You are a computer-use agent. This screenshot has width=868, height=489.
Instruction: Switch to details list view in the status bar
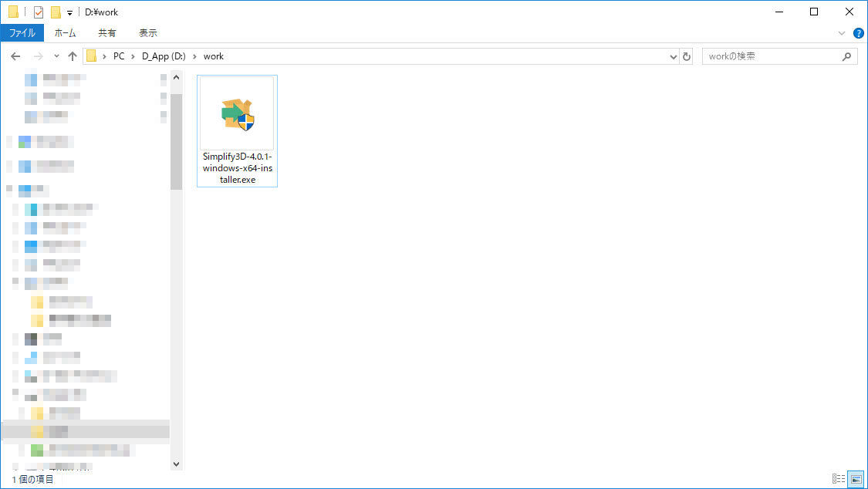pyautogui.click(x=838, y=479)
